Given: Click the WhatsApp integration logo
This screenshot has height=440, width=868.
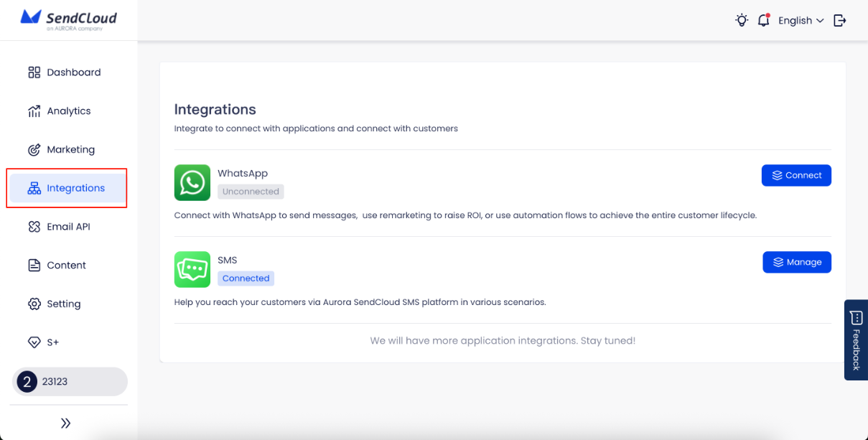Looking at the screenshot, I should pos(192,182).
